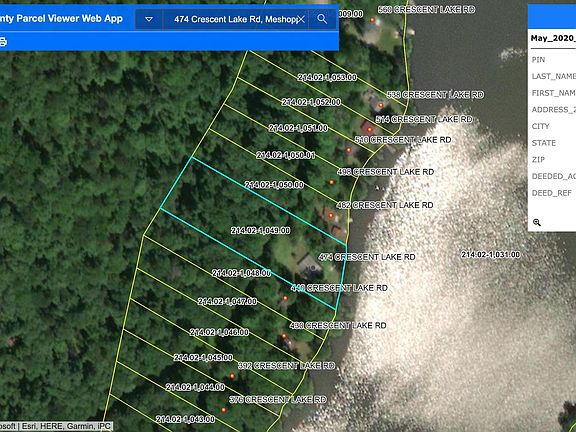Click the search magnifier icon
This screenshot has width=576, height=432.
(x=322, y=19)
